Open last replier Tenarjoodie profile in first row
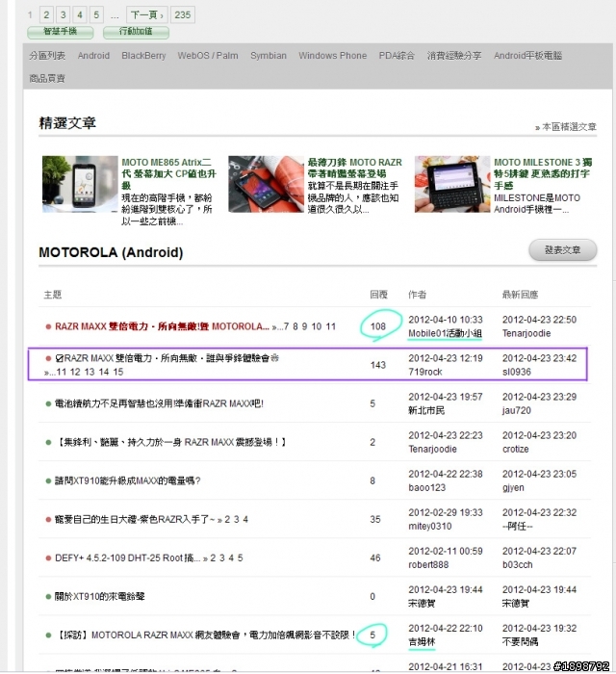Viewport: 616px width, 674px height. coord(526,333)
